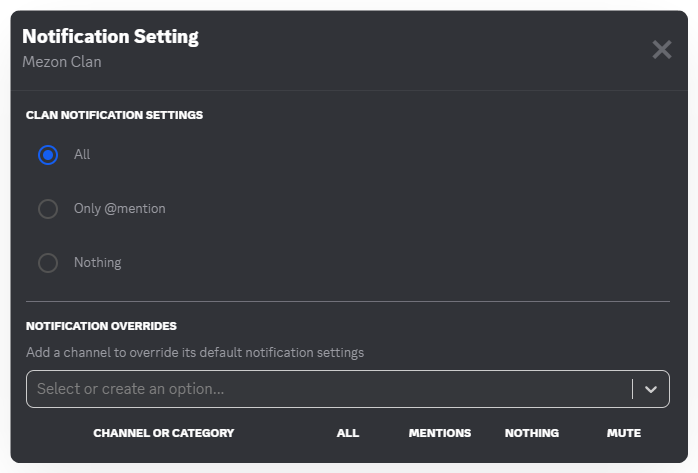698x473 pixels.
Task: Click the Nothing radio option label text
Action: coord(97,263)
